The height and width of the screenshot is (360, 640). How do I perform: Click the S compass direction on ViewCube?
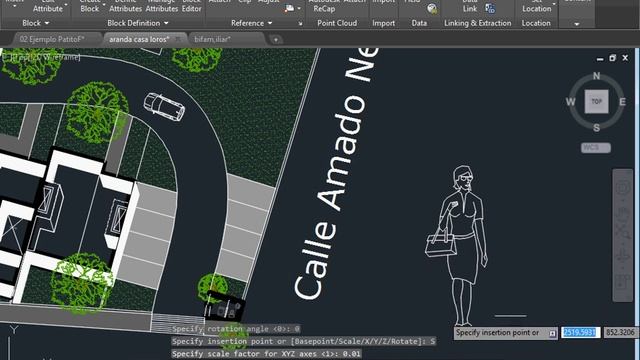click(x=596, y=128)
